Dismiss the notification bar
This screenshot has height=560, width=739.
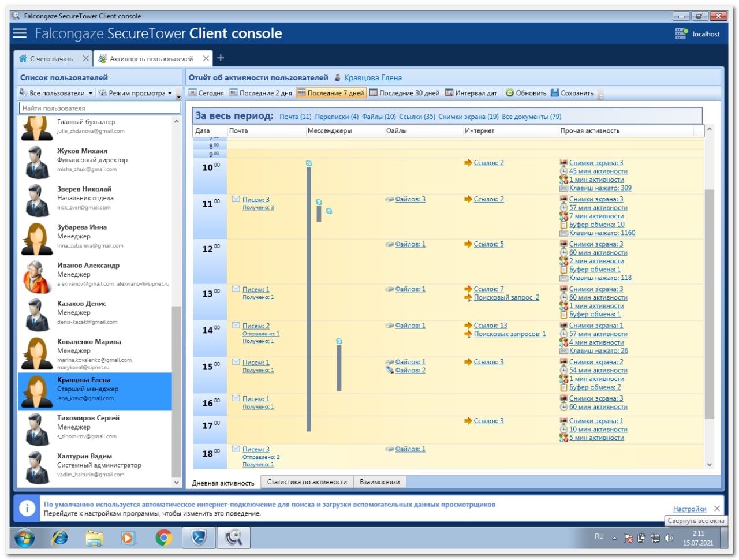click(x=716, y=509)
